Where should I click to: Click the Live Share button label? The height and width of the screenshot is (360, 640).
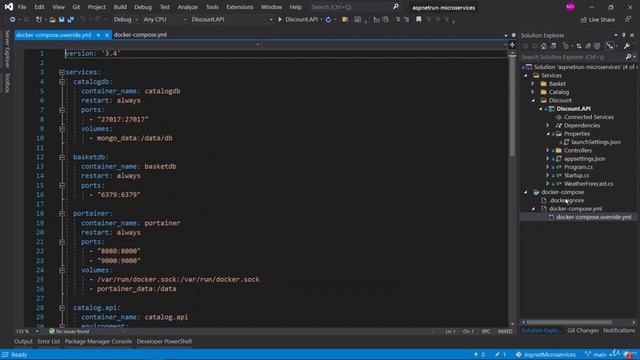tap(602, 20)
